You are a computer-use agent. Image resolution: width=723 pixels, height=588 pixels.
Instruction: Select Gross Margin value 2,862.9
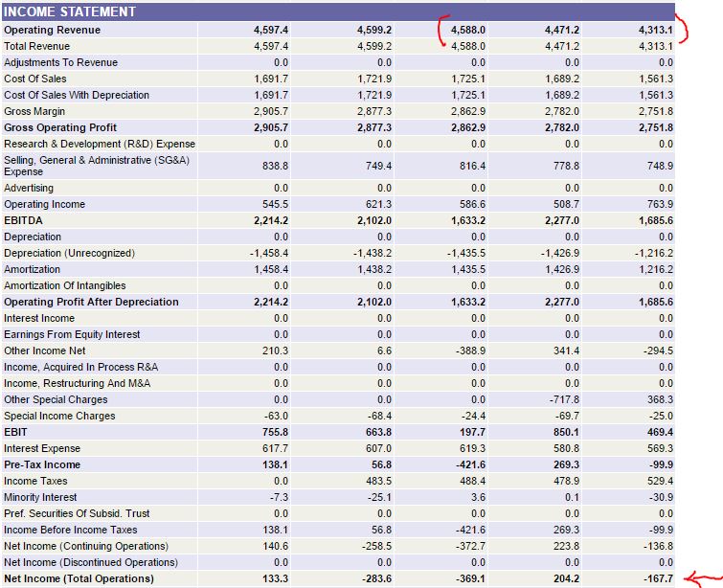[x=468, y=112]
